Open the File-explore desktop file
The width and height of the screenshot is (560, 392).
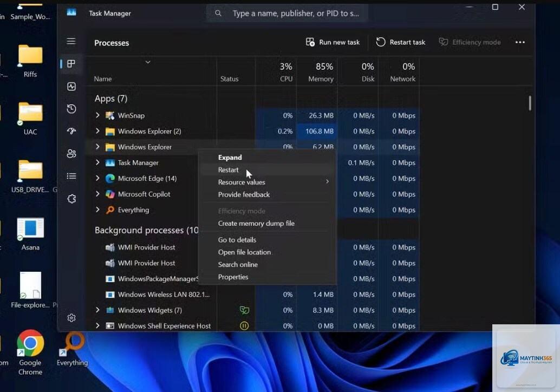point(30,290)
